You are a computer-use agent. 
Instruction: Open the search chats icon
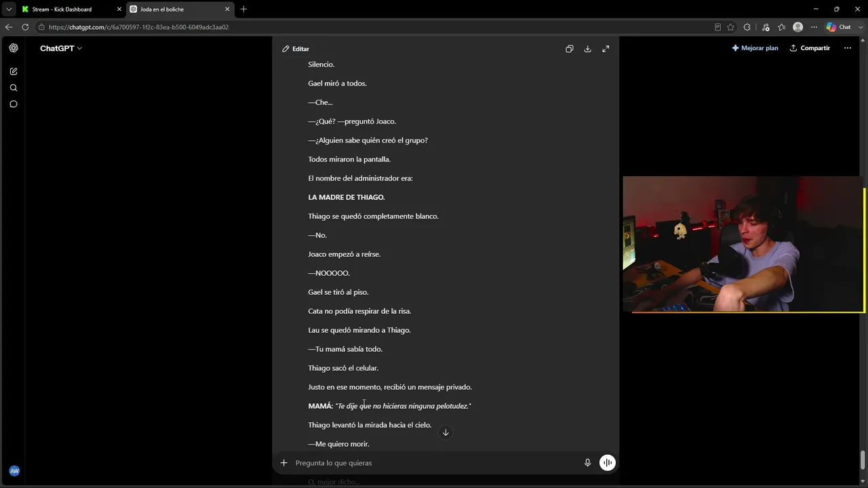coord(14,87)
